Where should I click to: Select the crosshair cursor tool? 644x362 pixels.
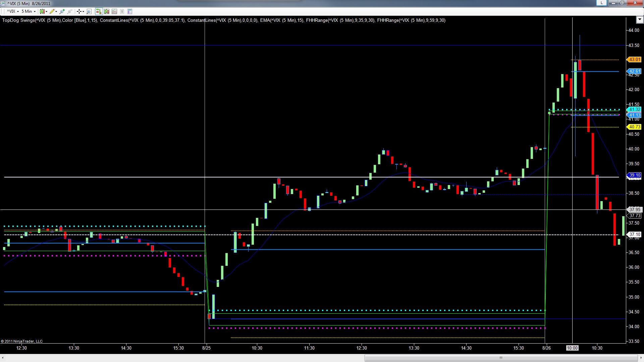(x=80, y=11)
